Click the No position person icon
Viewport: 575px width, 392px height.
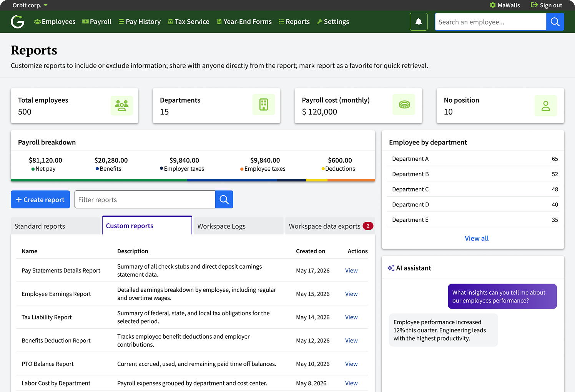tap(546, 106)
